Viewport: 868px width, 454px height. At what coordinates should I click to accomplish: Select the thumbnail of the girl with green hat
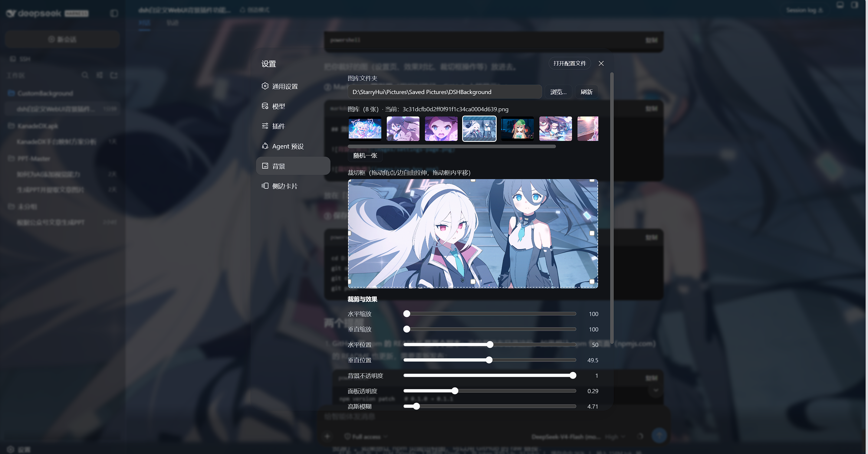[x=518, y=128]
